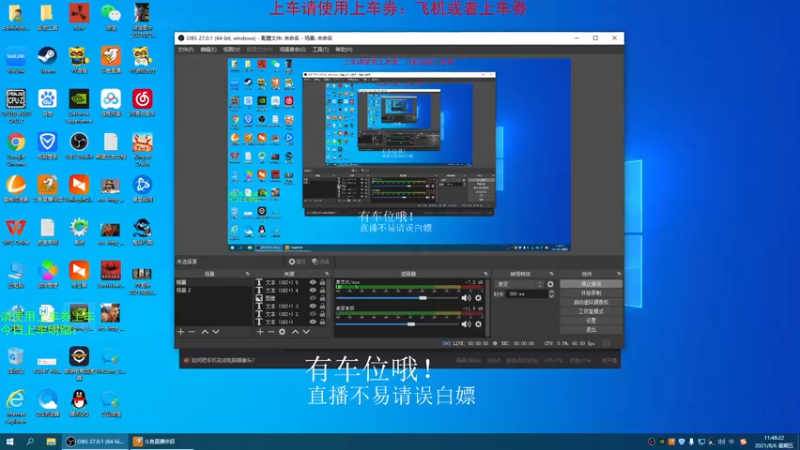Mute the 麦克风/Aux speaker icon

tap(466, 297)
